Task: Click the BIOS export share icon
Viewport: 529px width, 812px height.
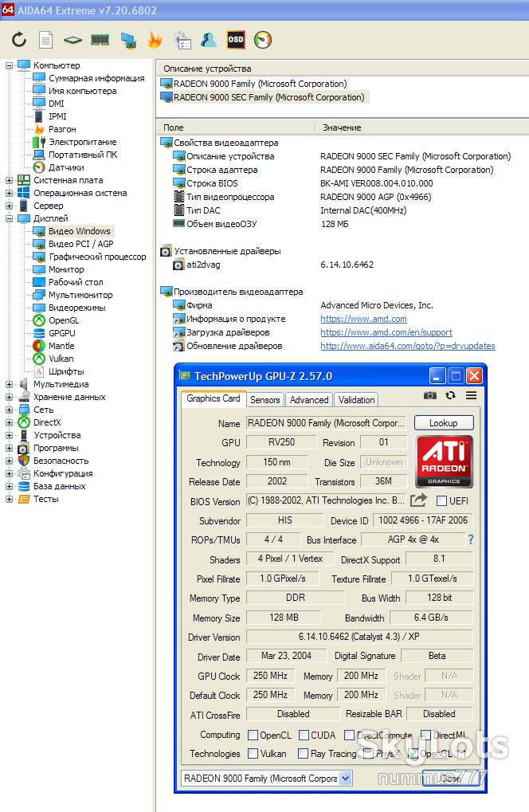Action: tap(418, 500)
